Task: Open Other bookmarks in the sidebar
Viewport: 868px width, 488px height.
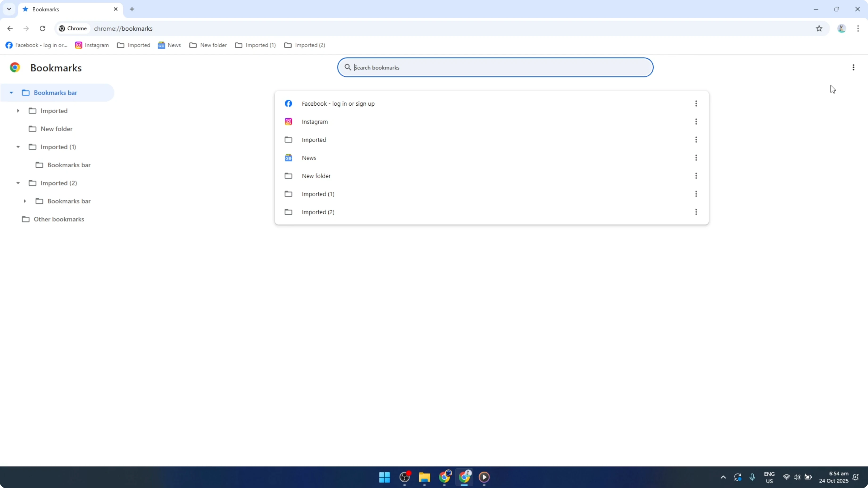Action: click(x=59, y=219)
